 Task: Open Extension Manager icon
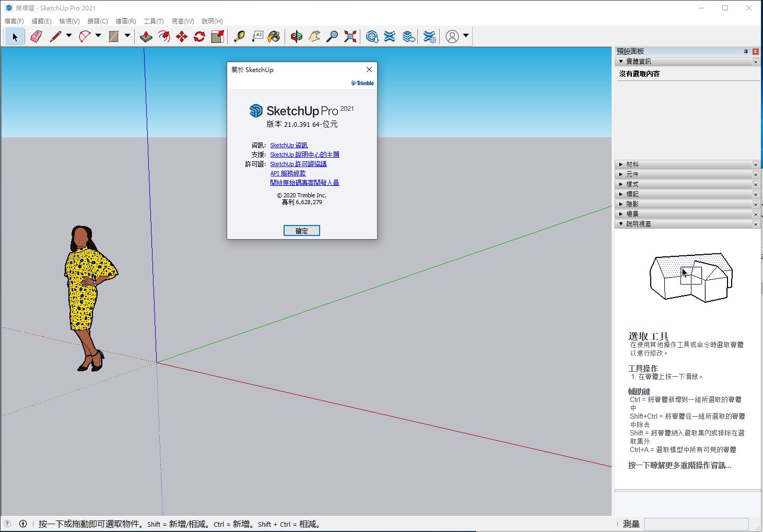(429, 37)
